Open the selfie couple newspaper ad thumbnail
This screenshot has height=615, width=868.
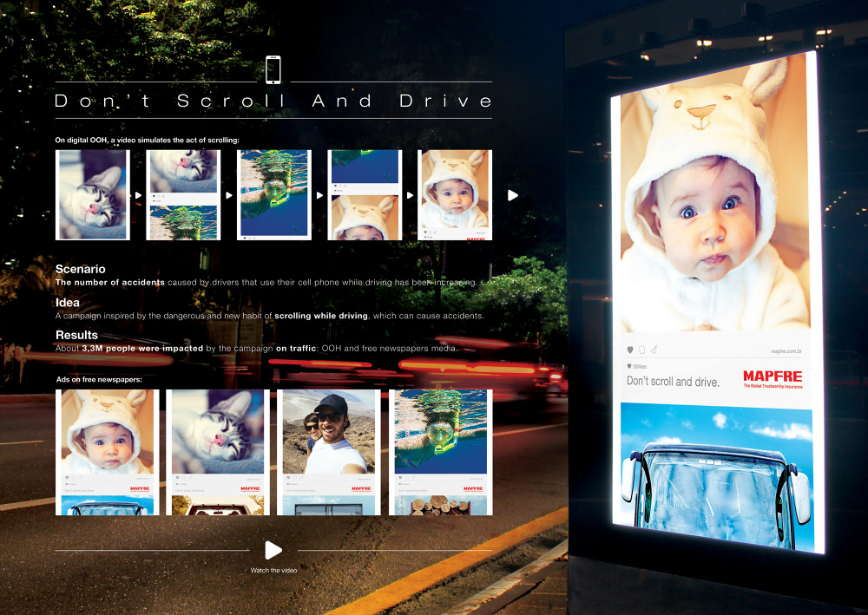click(x=329, y=451)
